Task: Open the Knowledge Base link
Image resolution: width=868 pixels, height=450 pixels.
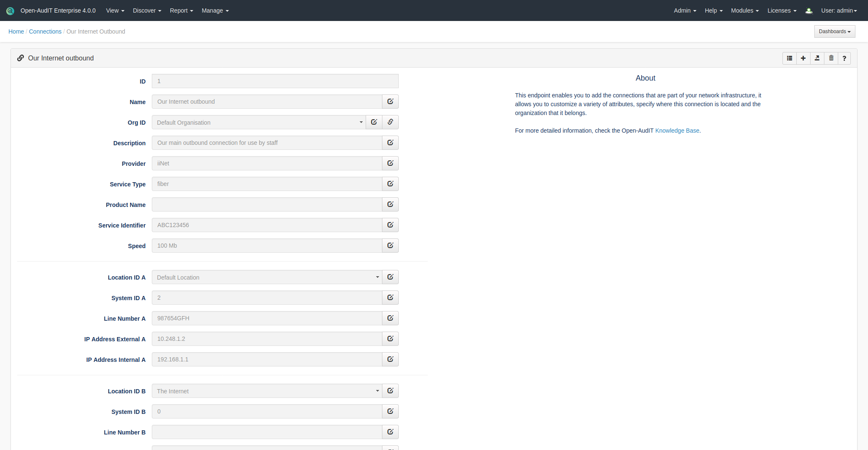Action: coord(677,131)
